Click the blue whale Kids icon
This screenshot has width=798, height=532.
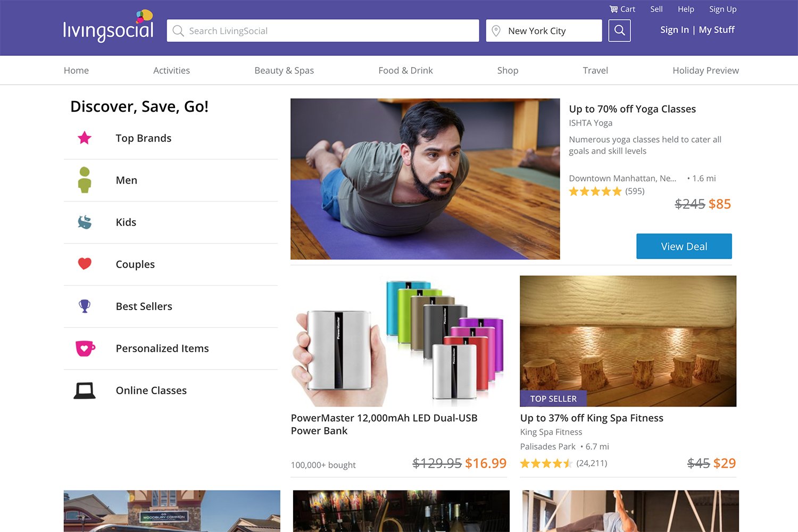(85, 222)
